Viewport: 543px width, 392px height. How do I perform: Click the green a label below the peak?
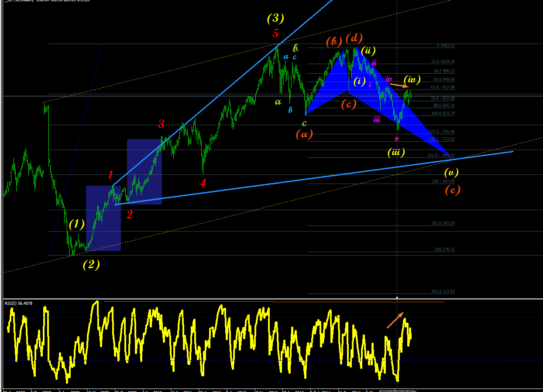(x=278, y=102)
